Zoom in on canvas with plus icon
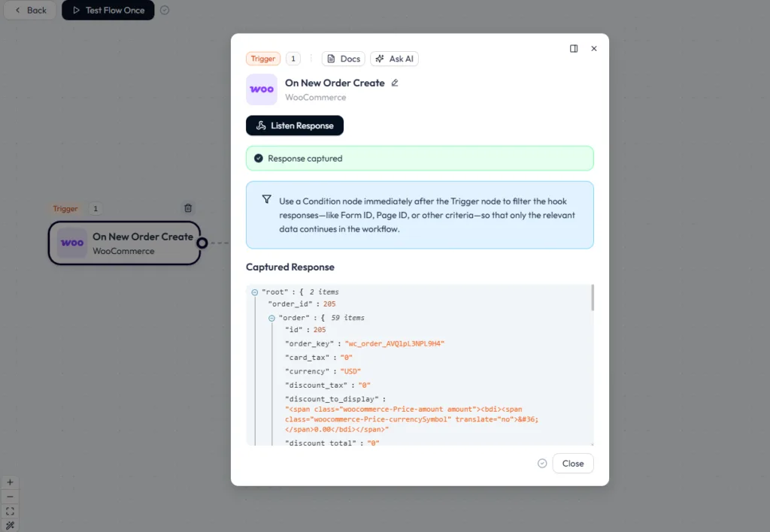 coord(10,482)
